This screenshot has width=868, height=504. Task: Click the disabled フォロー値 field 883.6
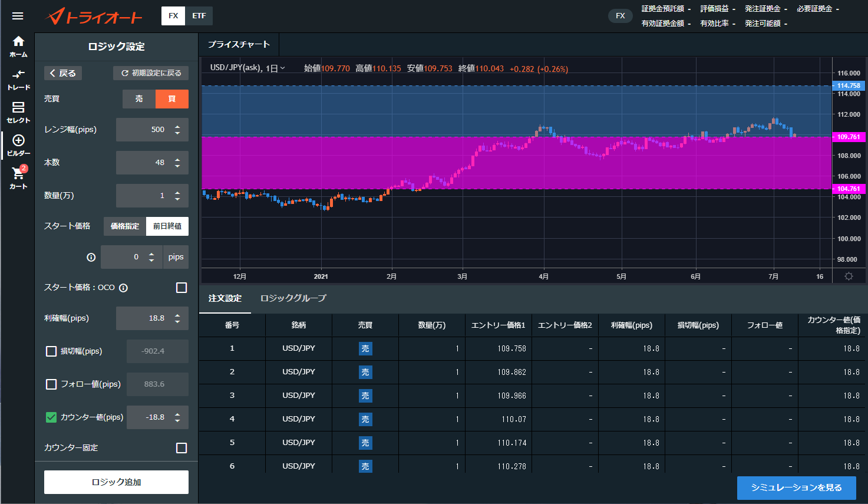tap(157, 384)
